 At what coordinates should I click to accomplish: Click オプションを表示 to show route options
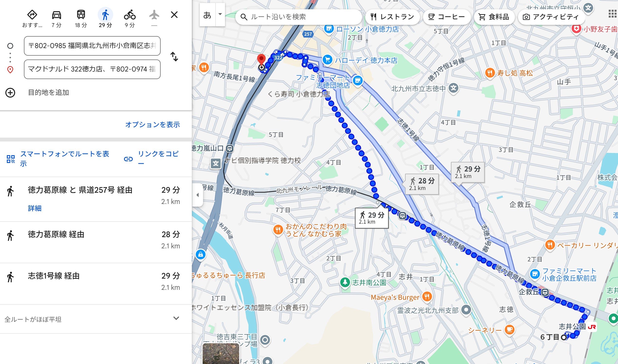coord(153,125)
